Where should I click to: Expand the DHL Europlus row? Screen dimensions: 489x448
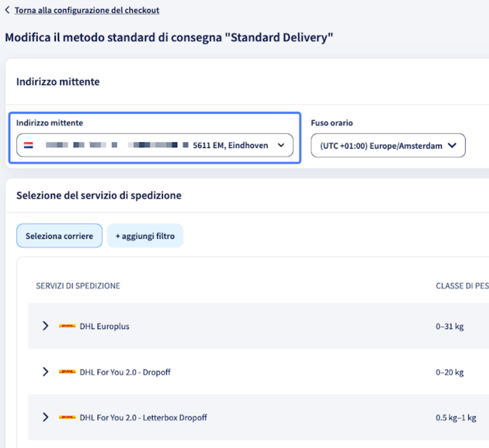pyautogui.click(x=45, y=326)
